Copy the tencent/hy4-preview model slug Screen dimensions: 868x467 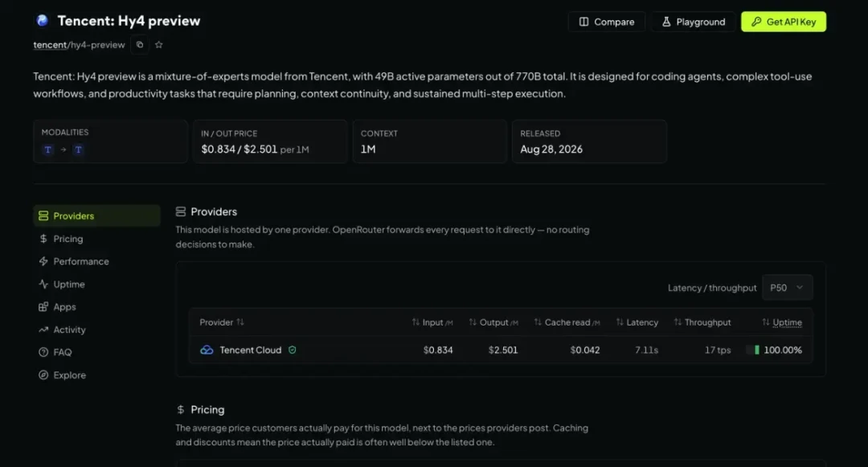click(140, 45)
